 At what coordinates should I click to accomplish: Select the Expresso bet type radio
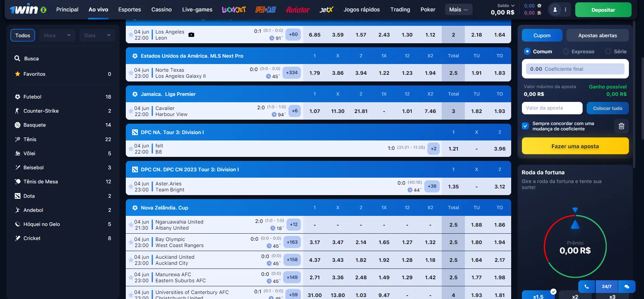566,51
